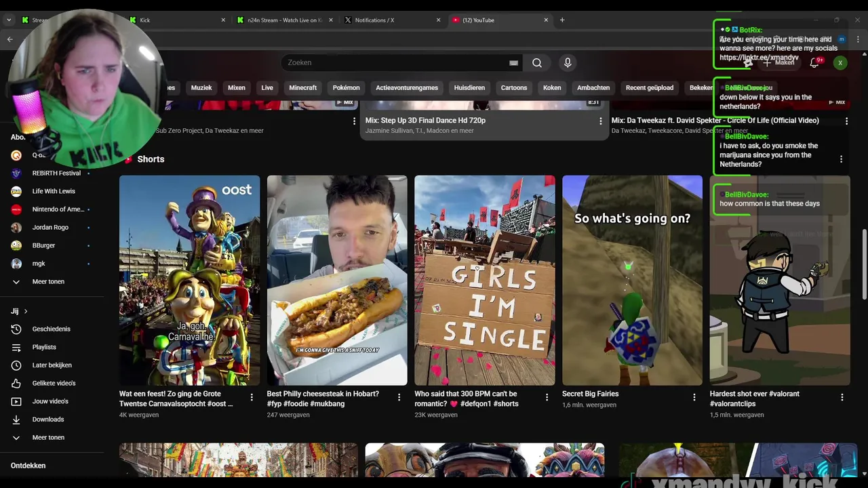868x488 pixels.
Task: Open the Geschiedenis history icon entry
Action: point(52,329)
